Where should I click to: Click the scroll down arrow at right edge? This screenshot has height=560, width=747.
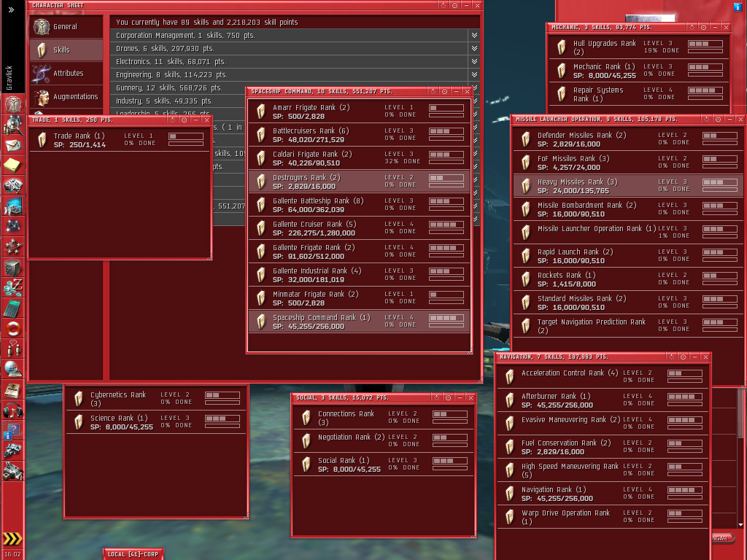click(740, 525)
